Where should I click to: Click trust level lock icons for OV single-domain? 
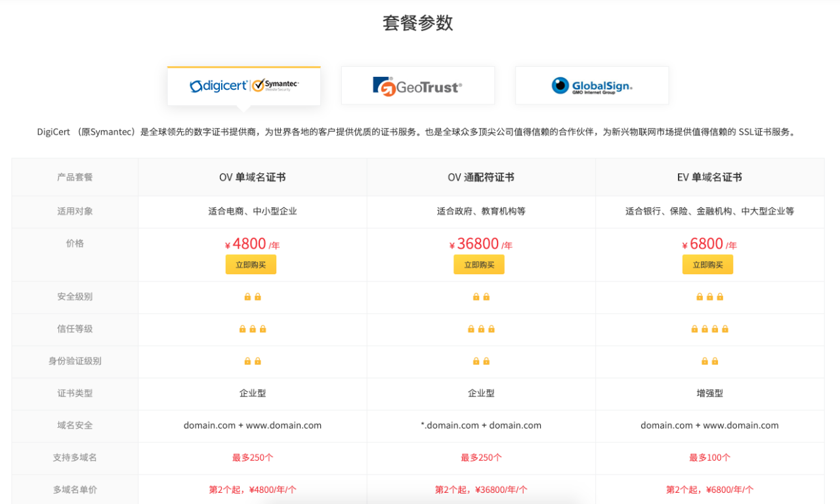point(253,329)
